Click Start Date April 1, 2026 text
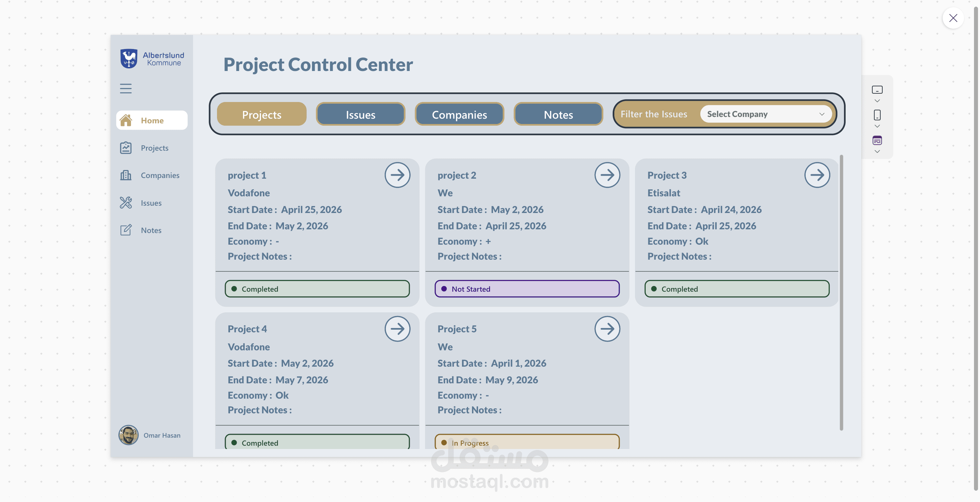980x502 pixels. coord(492,363)
